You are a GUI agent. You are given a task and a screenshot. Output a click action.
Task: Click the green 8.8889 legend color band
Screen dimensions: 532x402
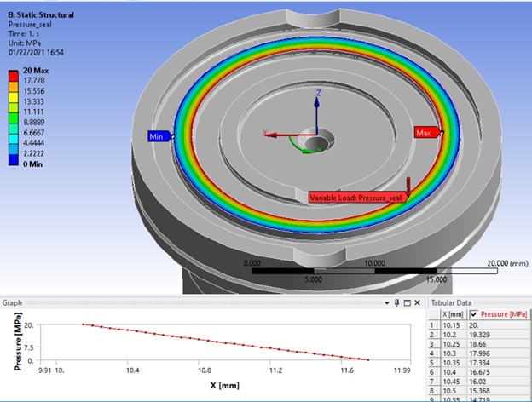coord(14,118)
